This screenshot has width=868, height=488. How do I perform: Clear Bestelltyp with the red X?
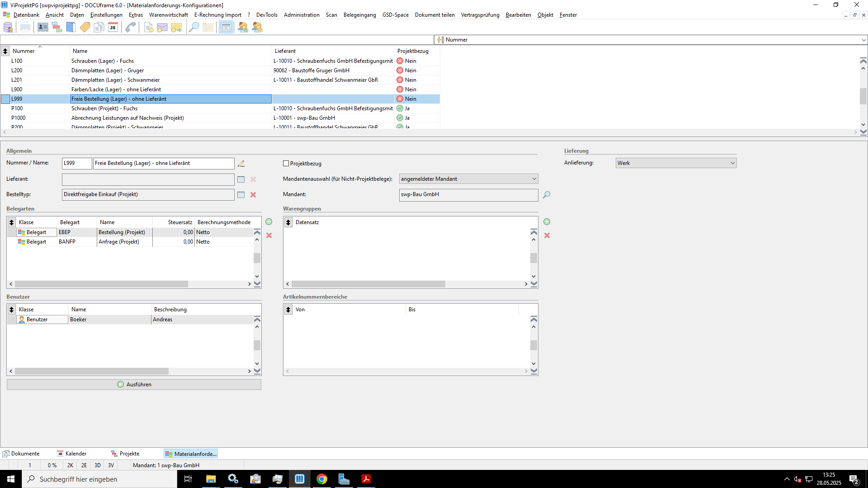click(x=253, y=195)
